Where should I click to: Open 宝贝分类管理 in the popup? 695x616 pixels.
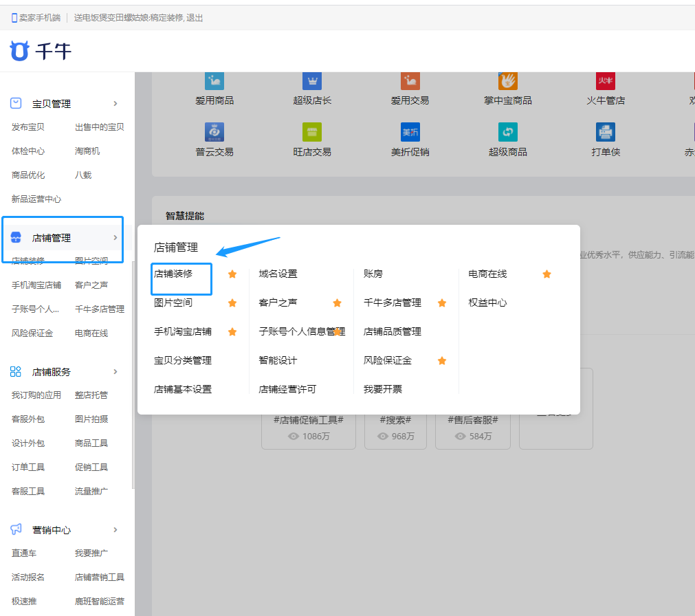click(183, 360)
